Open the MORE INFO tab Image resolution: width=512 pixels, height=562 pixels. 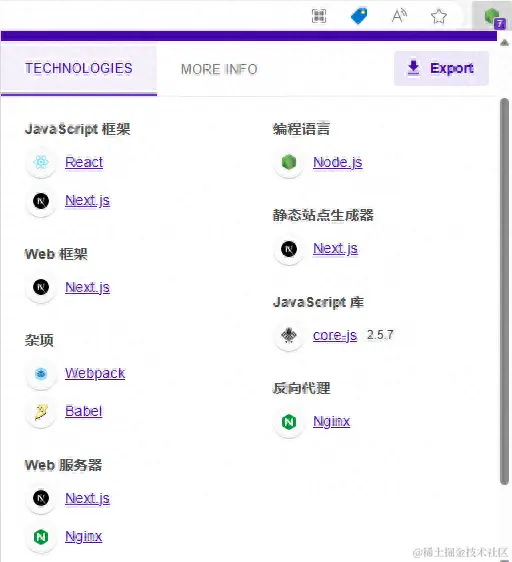[219, 69]
